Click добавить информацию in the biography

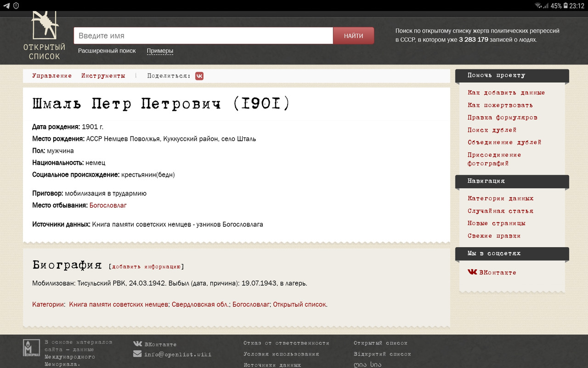pos(146,267)
